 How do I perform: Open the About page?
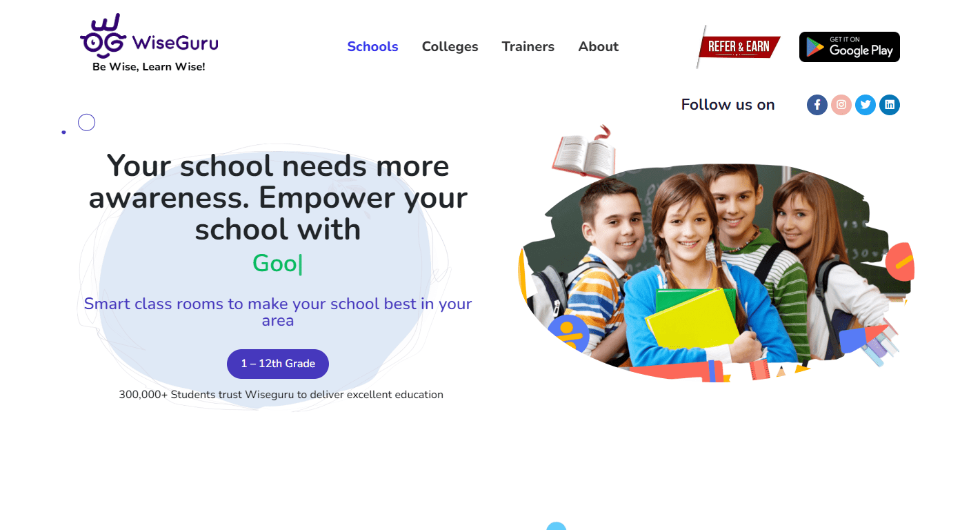click(x=599, y=46)
